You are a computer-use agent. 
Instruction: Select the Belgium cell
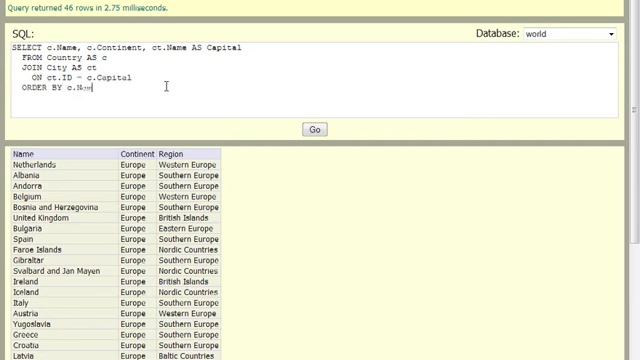[x=65, y=197]
